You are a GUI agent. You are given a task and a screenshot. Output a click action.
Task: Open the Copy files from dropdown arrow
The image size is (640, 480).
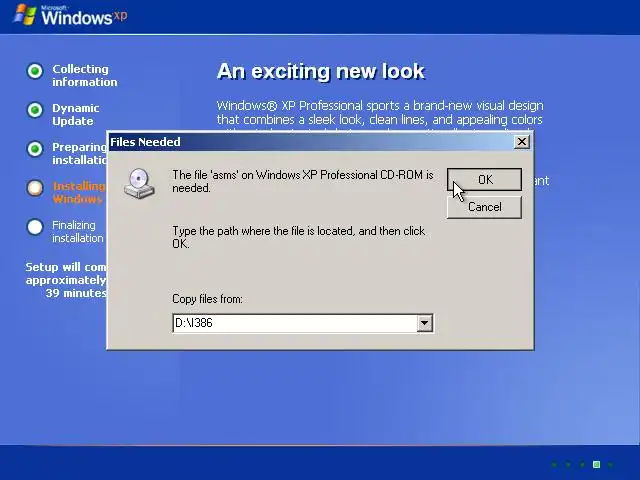click(424, 323)
